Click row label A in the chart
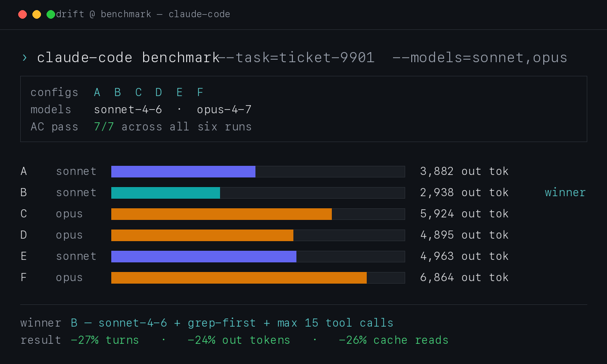This screenshot has width=607, height=364. pyautogui.click(x=24, y=171)
